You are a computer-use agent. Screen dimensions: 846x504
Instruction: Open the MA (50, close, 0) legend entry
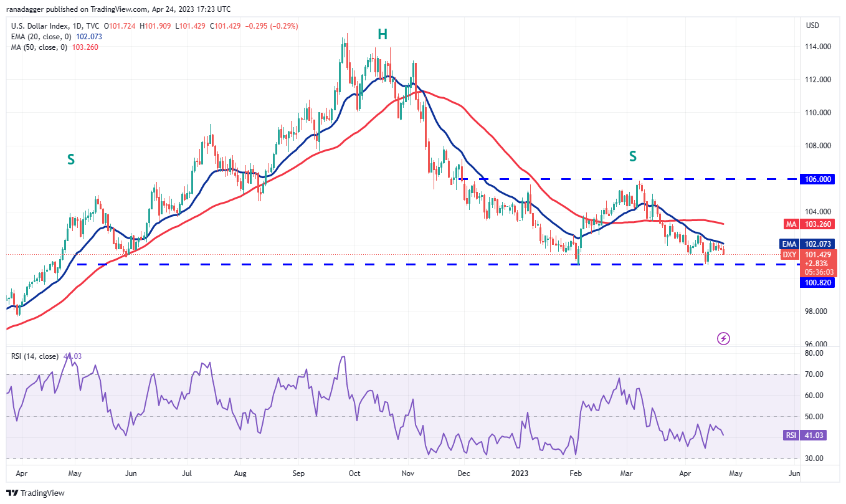39,47
